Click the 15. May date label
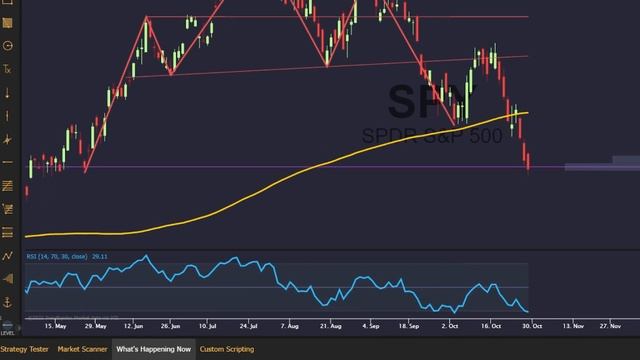Image resolution: width=640 pixels, height=360 pixels. click(x=56, y=326)
